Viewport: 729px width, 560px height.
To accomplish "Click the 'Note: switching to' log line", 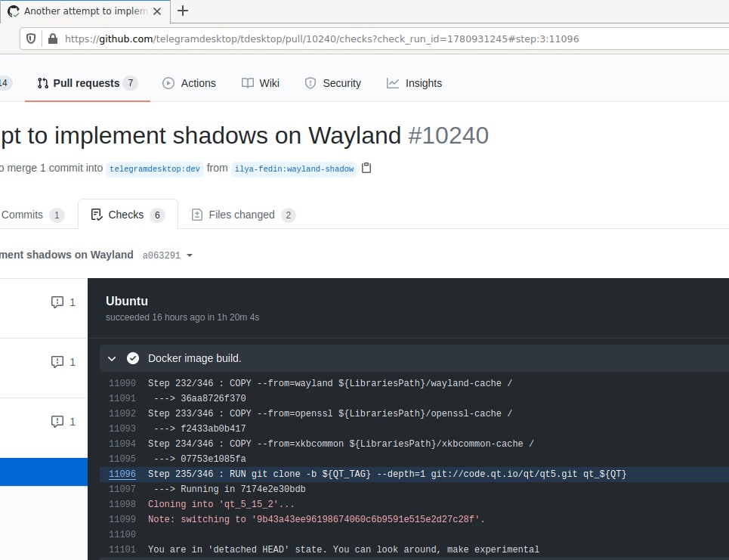I will [316, 519].
